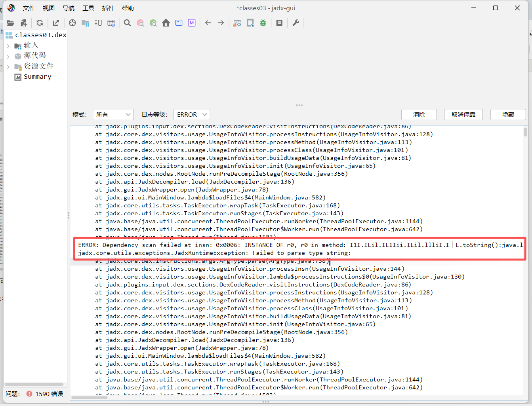The width and height of the screenshot is (532, 406).
Task: Open the 模式 dropdown showing 所有
Action: tap(113, 114)
